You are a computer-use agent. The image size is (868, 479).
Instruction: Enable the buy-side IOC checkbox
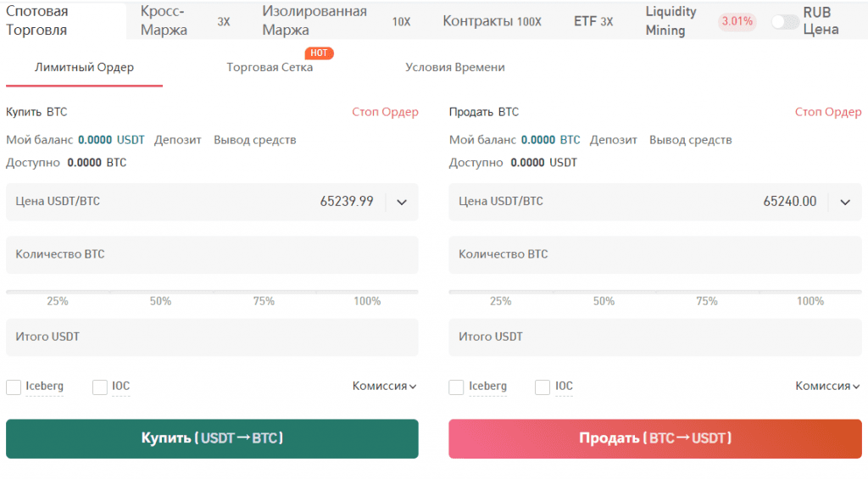click(100, 387)
